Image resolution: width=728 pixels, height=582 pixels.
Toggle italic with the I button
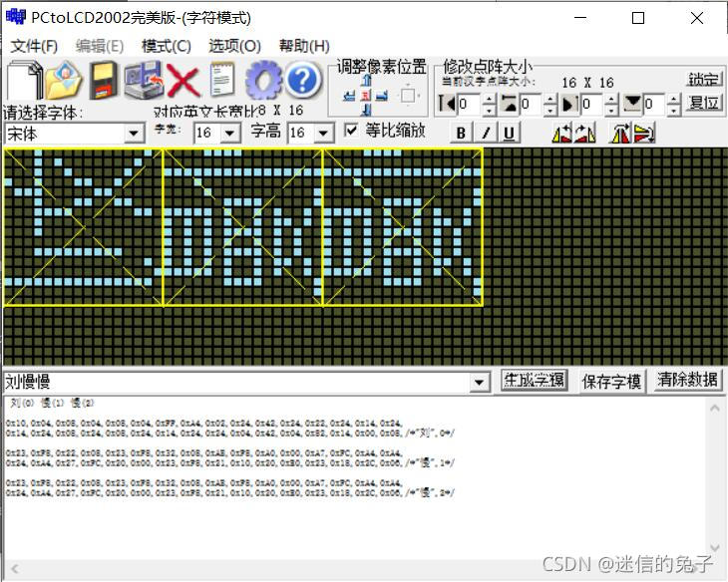click(486, 134)
